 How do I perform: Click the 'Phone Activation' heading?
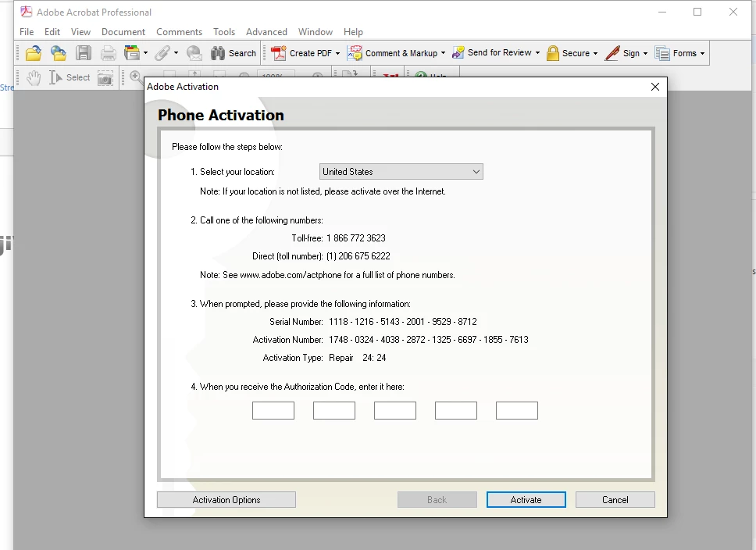221,116
